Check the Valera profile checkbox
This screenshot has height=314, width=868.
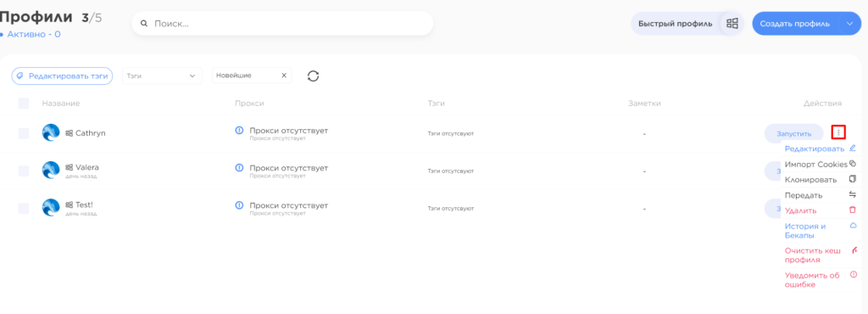pyautogui.click(x=23, y=171)
